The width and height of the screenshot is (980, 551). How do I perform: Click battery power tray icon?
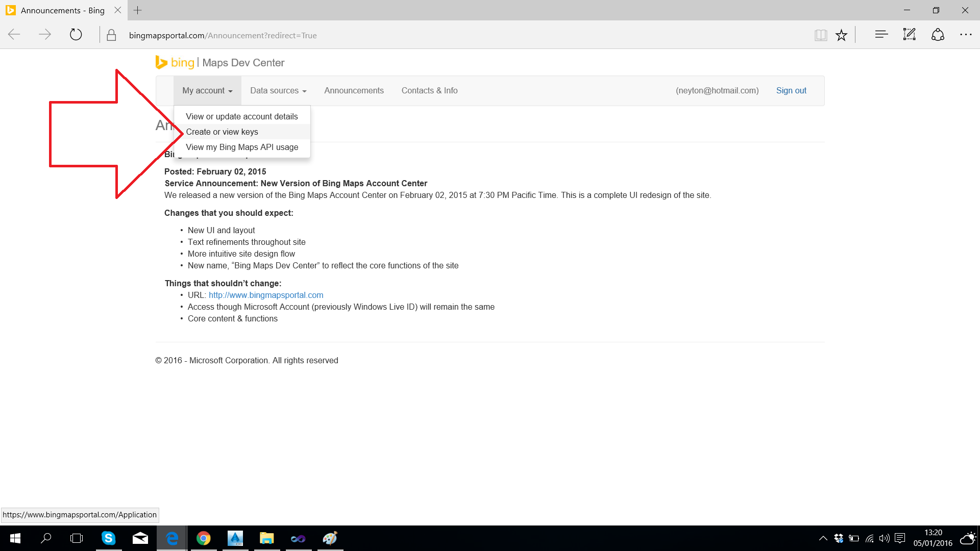pos(854,538)
